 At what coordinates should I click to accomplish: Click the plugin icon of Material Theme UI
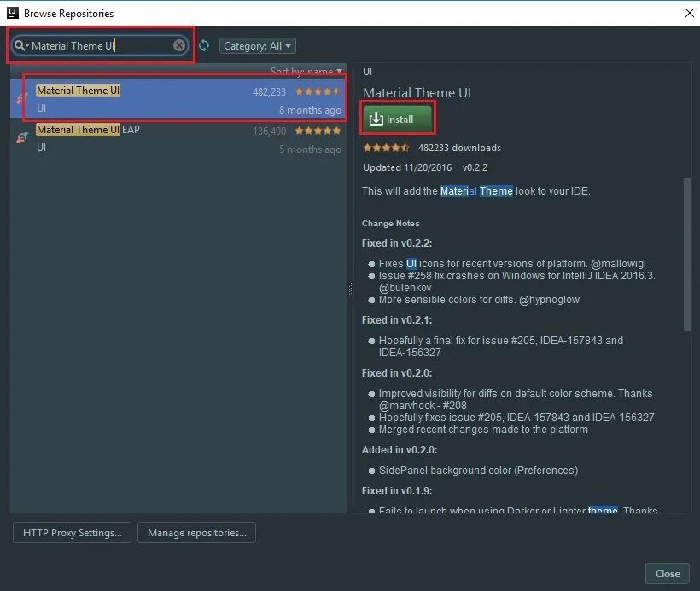(22, 98)
